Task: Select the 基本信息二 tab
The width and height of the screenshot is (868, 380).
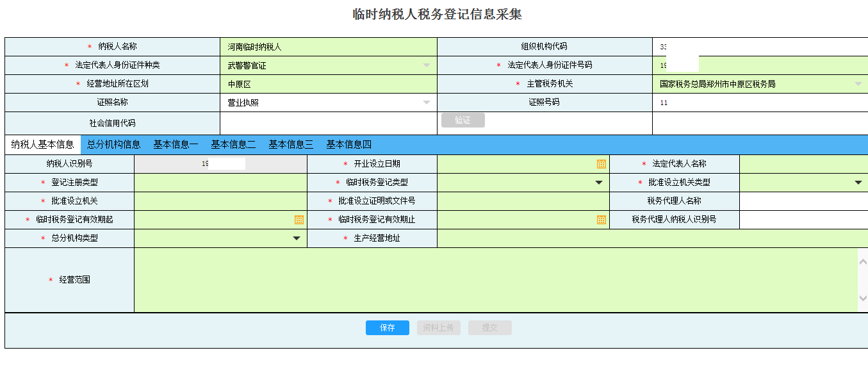Action: tap(233, 145)
